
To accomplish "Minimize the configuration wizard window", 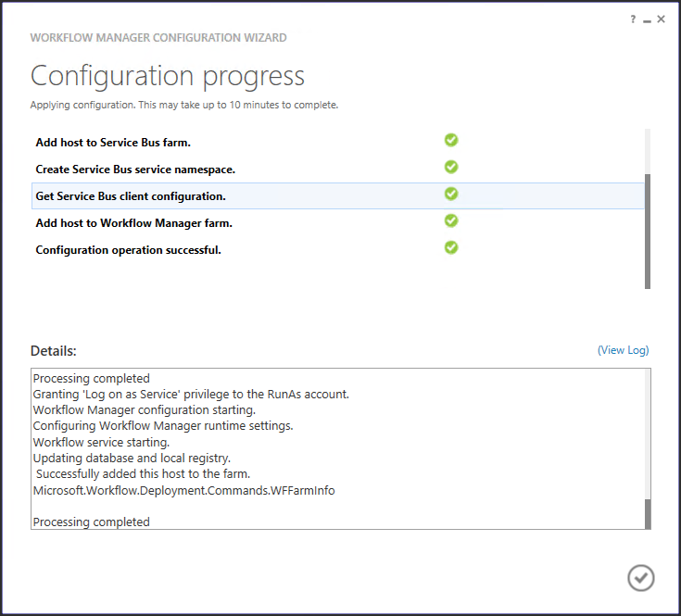I will pos(647,19).
